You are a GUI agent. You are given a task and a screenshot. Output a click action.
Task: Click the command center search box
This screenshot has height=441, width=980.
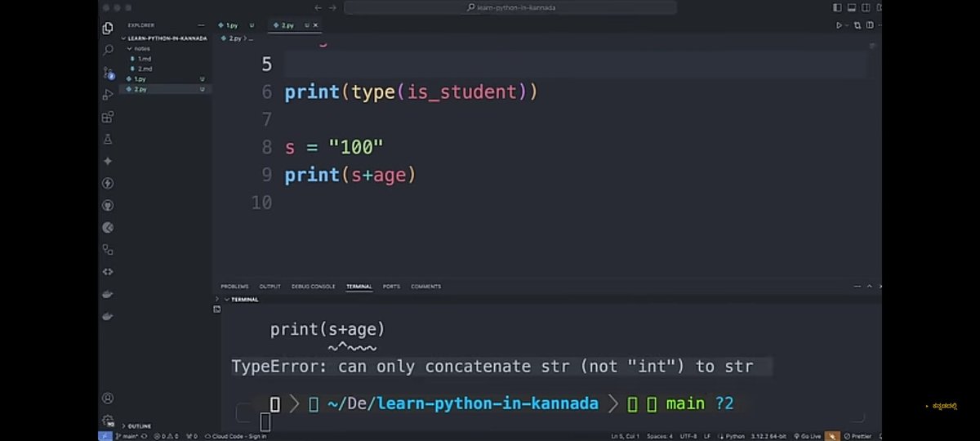point(510,7)
